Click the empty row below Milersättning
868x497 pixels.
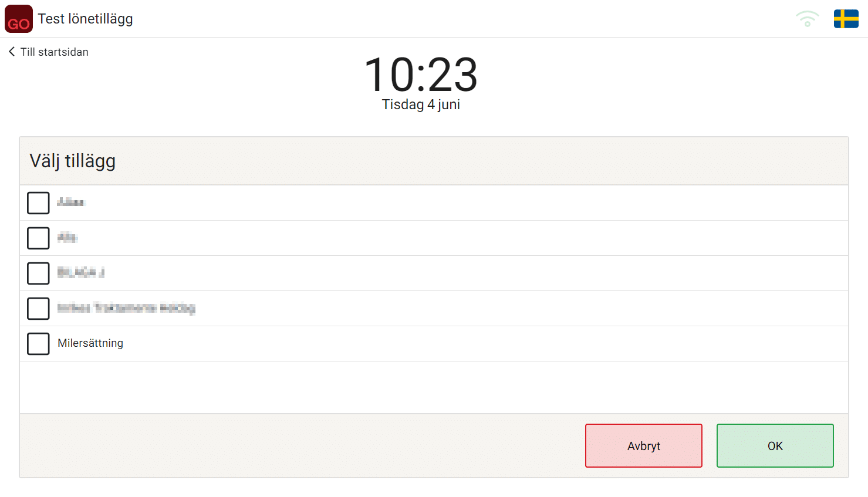434,387
